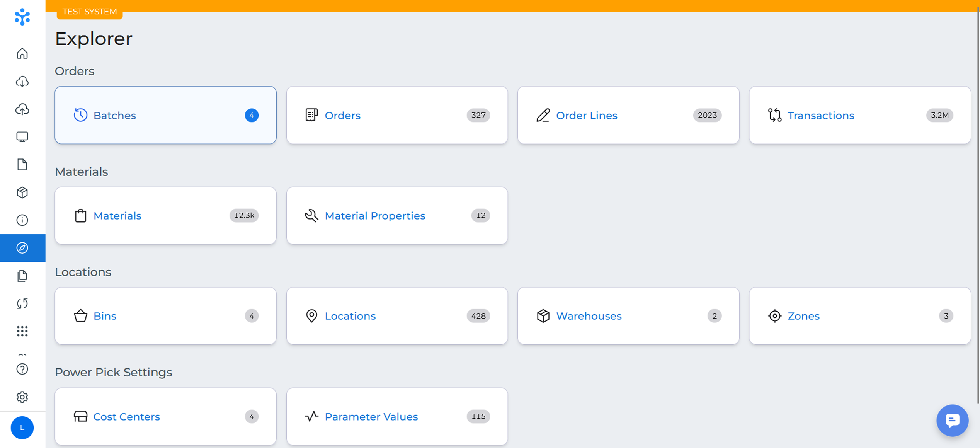Open the package box sidebar icon

pyautogui.click(x=22, y=192)
